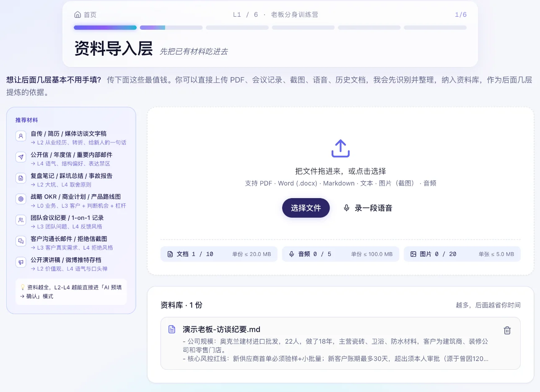Click the person icon for 自传 / 简历

[21, 136]
